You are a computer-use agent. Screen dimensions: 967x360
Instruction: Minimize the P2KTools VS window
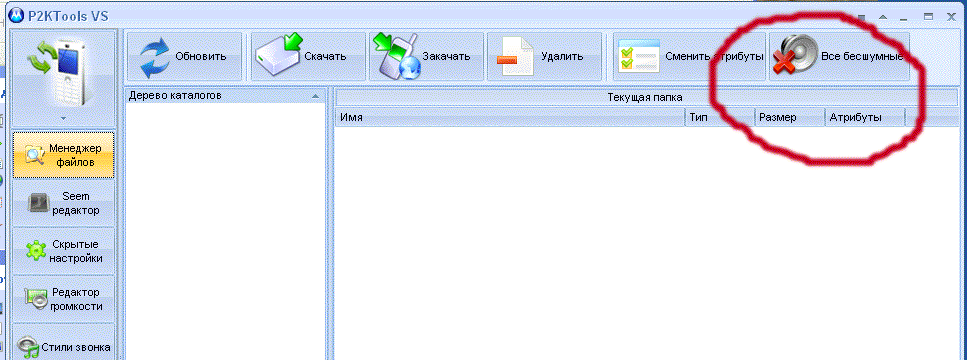tap(903, 18)
